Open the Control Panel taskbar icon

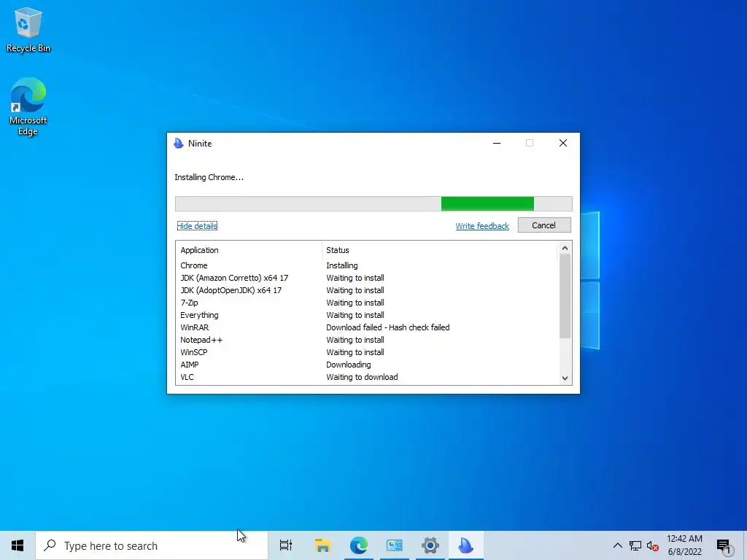point(395,545)
